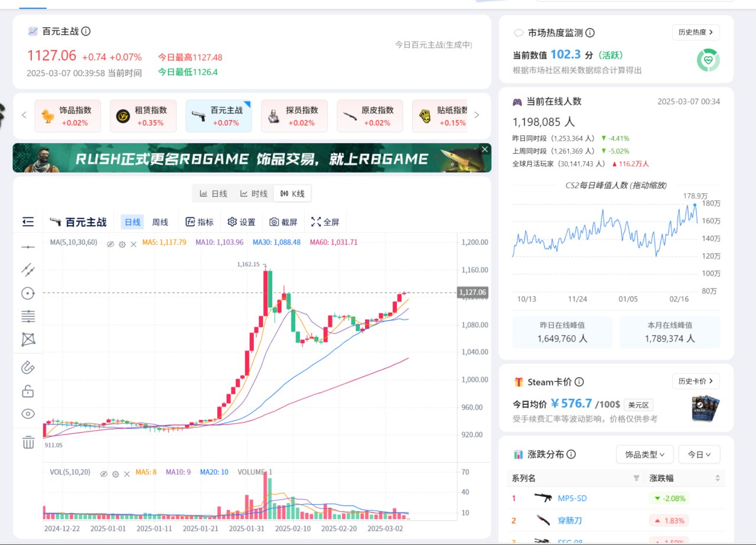
Task: Open 历史卡价 history
Action: click(x=696, y=381)
